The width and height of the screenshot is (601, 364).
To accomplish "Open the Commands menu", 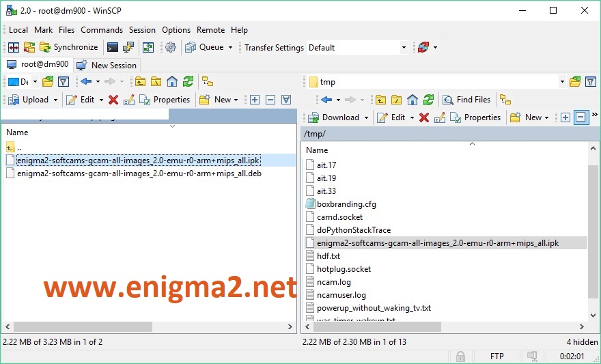I will (x=102, y=30).
